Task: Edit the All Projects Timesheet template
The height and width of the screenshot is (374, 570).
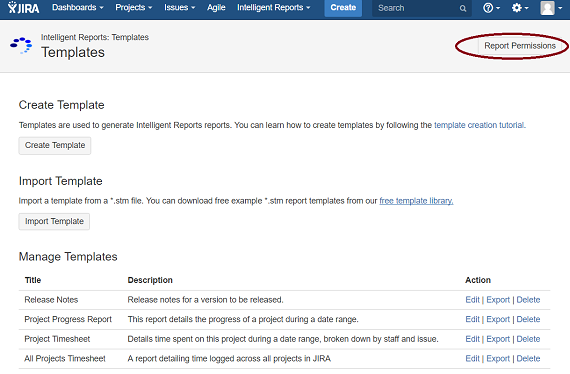Action: (472, 359)
